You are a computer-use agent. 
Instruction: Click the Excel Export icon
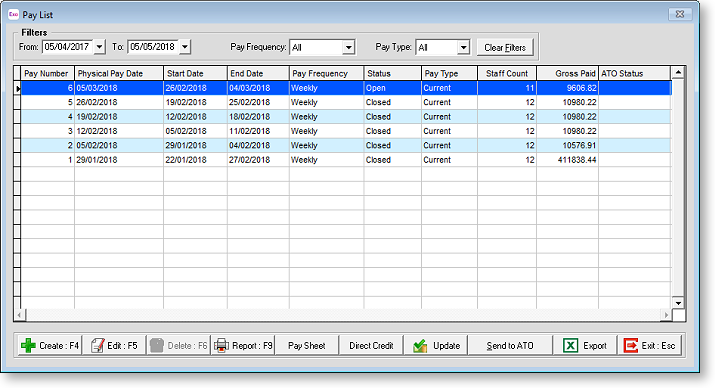pyautogui.click(x=570, y=346)
